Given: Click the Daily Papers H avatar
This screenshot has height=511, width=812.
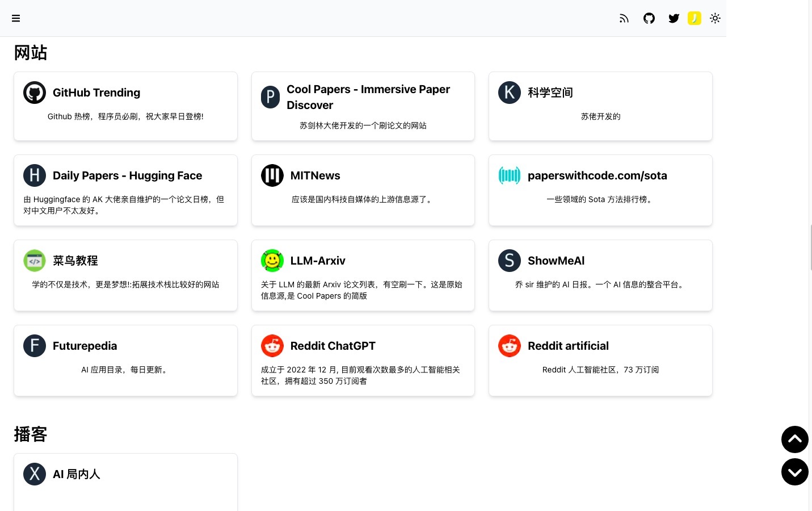Looking at the screenshot, I should (35, 175).
